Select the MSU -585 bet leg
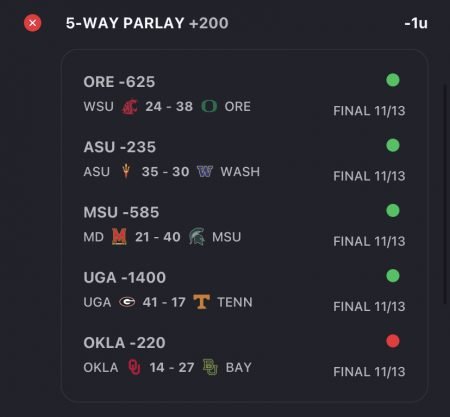This screenshot has height=417, width=450. coord(244,228)
